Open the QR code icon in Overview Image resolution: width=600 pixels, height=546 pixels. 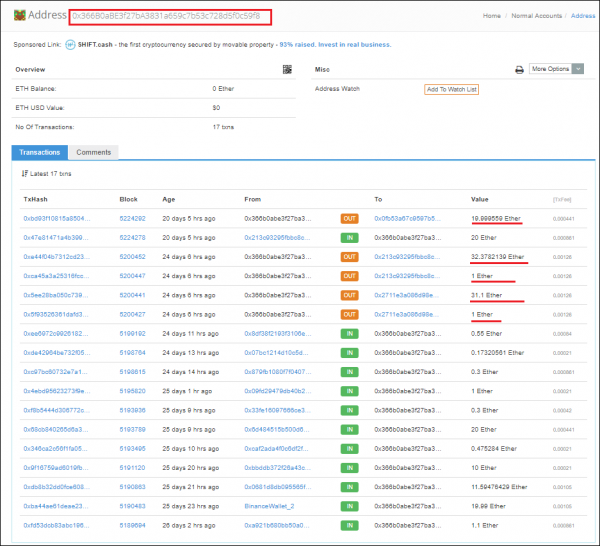point(288,70)
